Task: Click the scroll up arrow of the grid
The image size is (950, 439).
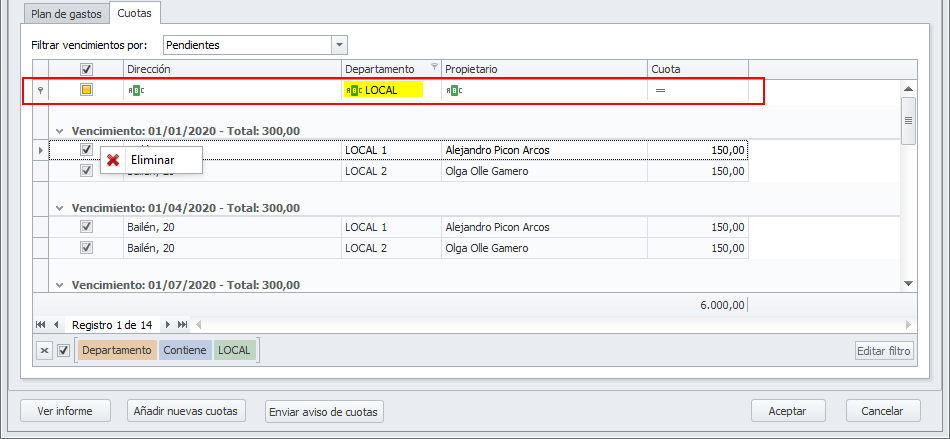Action: (908, 89)
